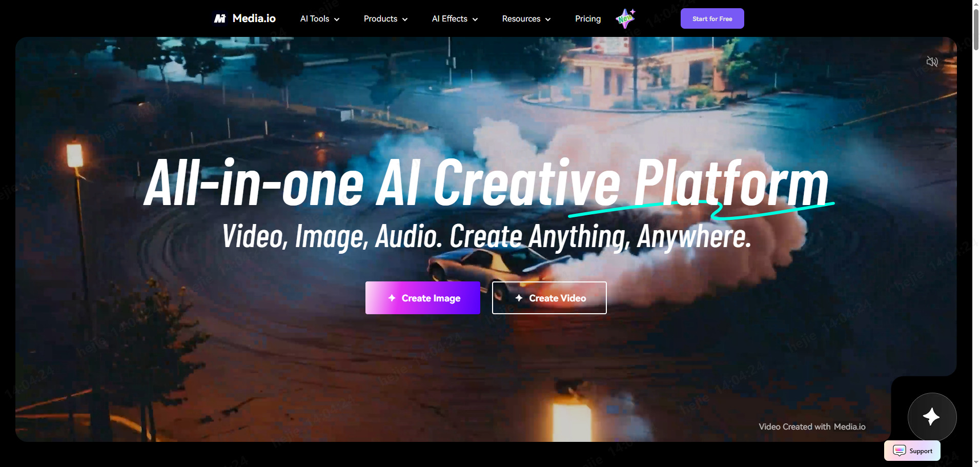Click the Support chat icon
Screen dimensions: 980x467
coord(900,451)
